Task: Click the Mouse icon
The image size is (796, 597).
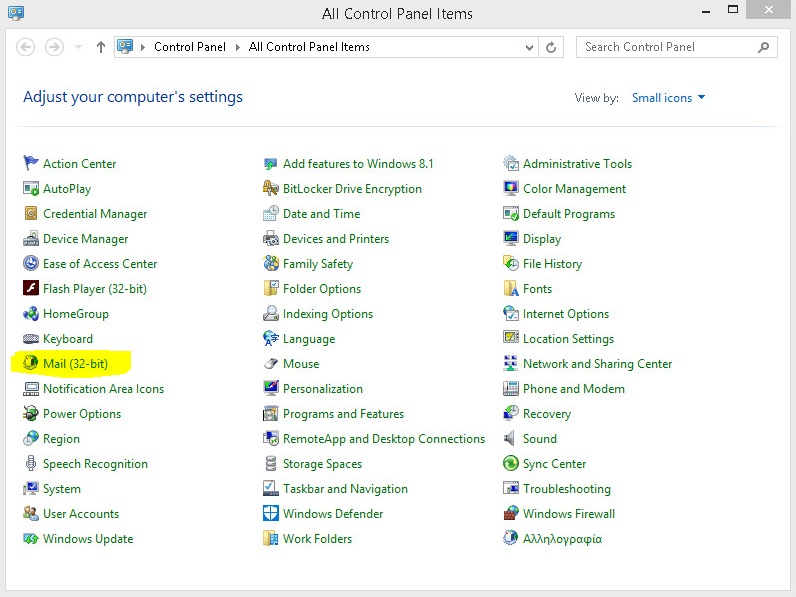Action: (x=271, y=363)
